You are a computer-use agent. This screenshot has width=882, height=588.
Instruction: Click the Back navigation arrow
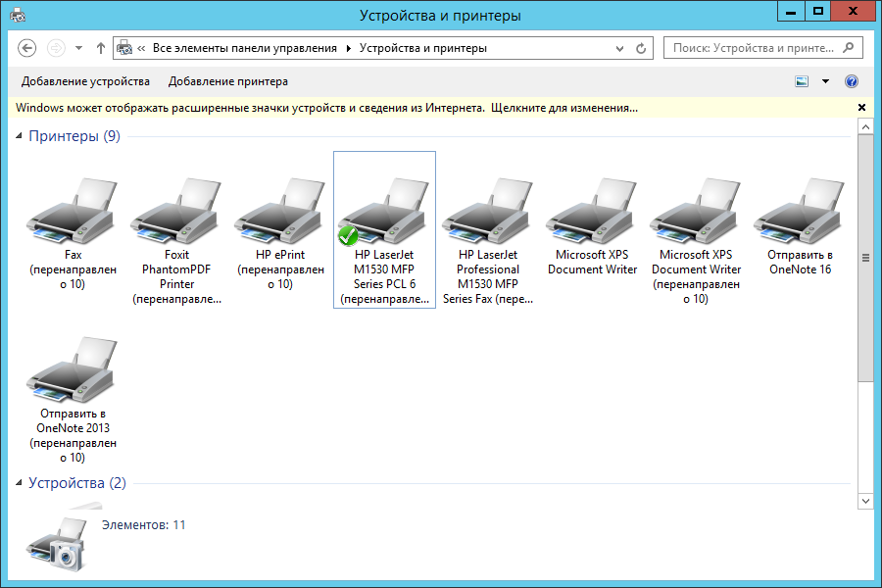point(27,48)
